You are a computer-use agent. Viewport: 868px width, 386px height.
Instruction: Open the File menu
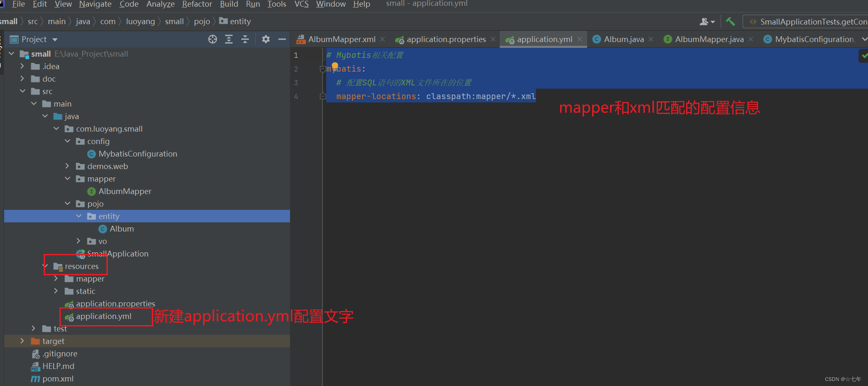click(19, 4)
